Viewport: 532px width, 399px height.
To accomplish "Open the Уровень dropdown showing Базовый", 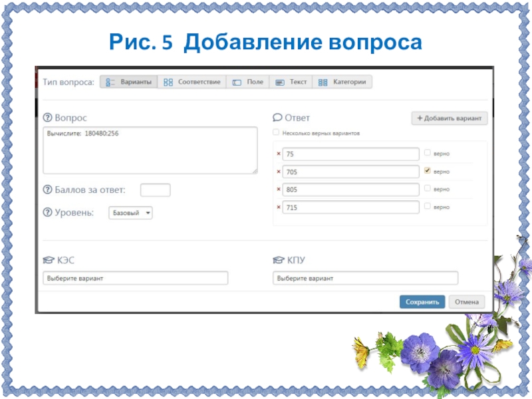I will 130,213.
